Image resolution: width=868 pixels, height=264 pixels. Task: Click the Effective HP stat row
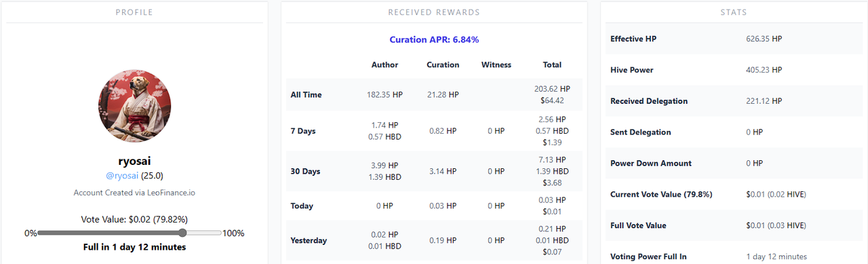click(734, 39)
